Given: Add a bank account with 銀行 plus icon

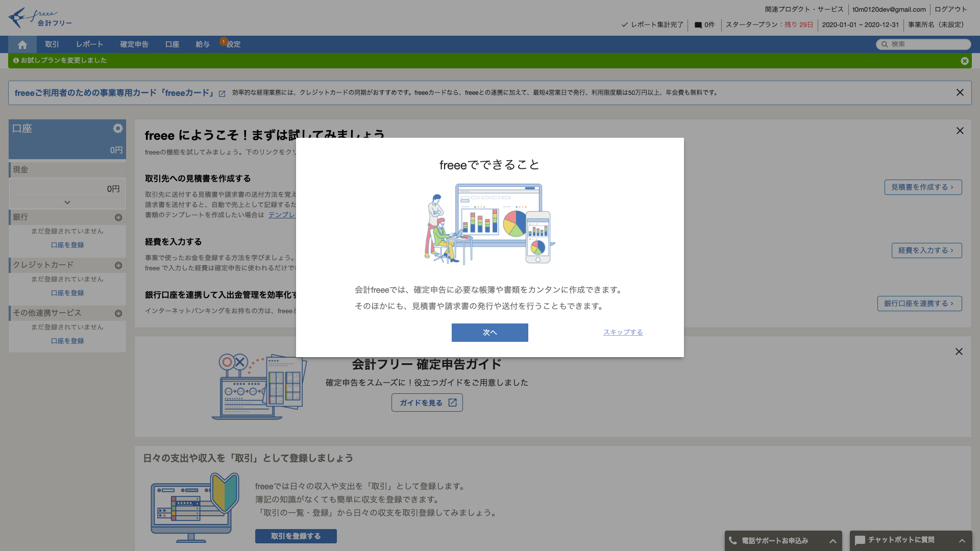Looking at the screenshot, I should pyautogui.click(x=118, y=218).
